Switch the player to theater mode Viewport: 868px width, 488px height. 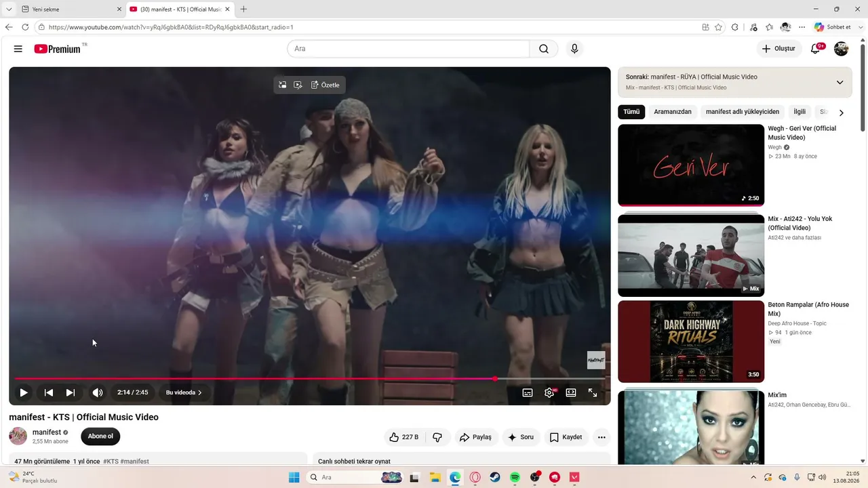571,392
